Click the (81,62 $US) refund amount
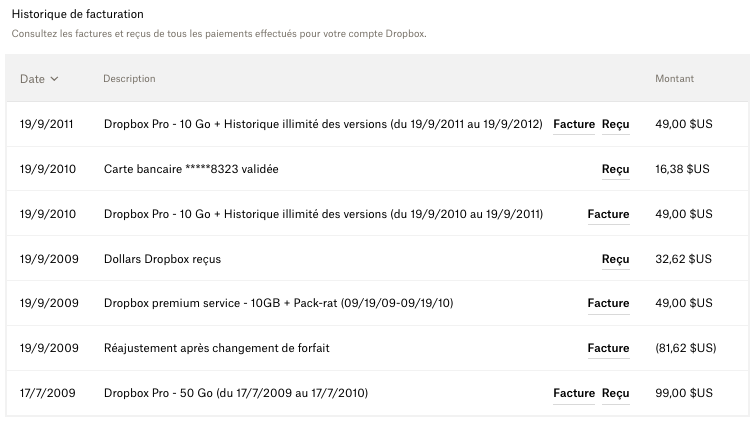 (x=685, y=349)
